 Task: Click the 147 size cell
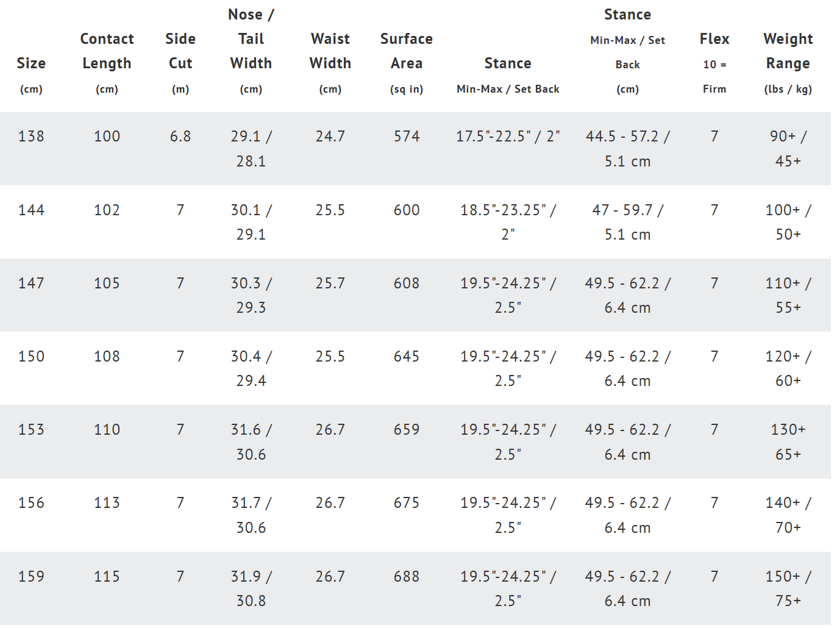[x=31, y=284]
